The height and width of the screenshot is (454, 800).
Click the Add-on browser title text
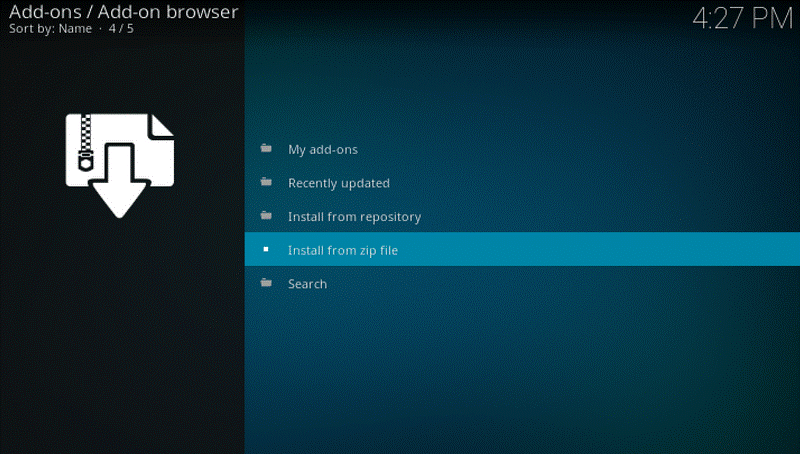point(167,12)
